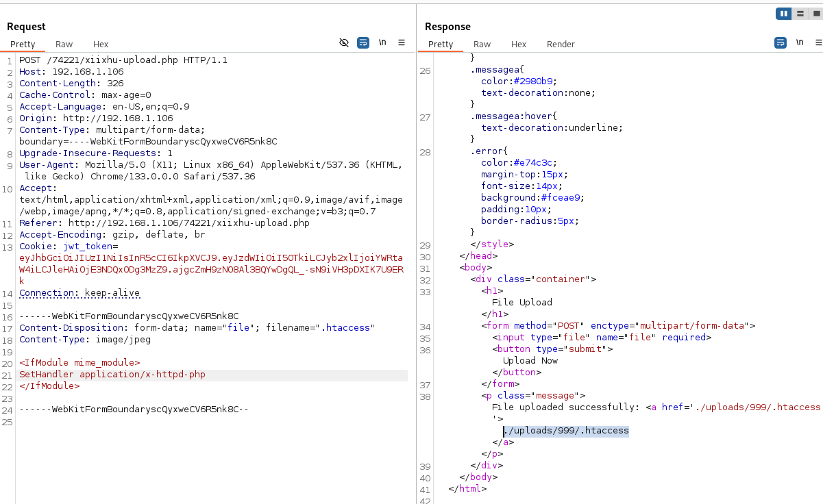The image size is (823, 504).
Task: Click the Origin header line
Action: [x=96, y=118]
